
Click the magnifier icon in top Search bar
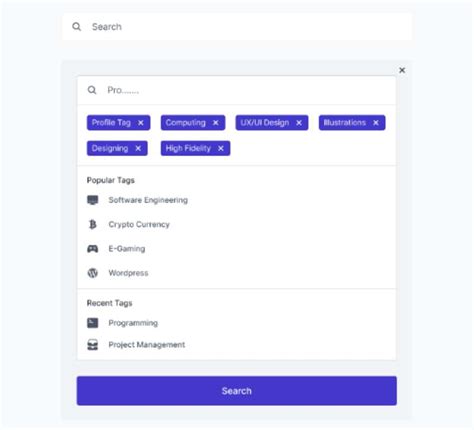coord(77,27)
